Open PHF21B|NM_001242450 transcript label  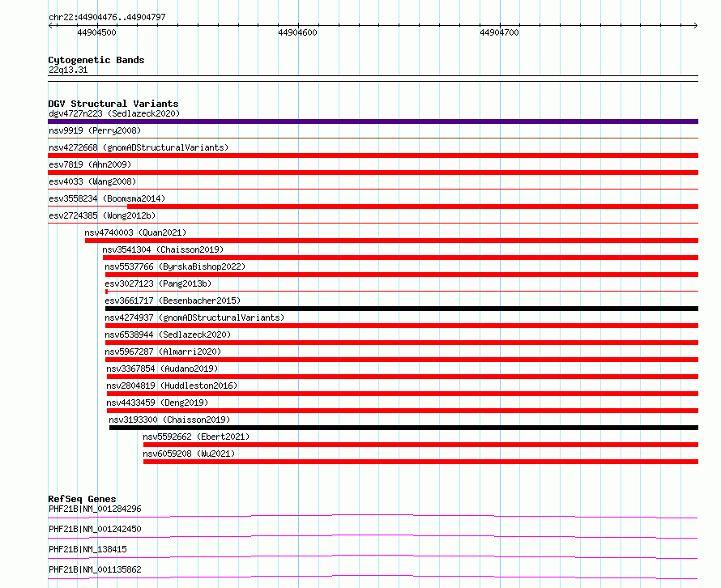pyautogui.click(x=95, y=529)
